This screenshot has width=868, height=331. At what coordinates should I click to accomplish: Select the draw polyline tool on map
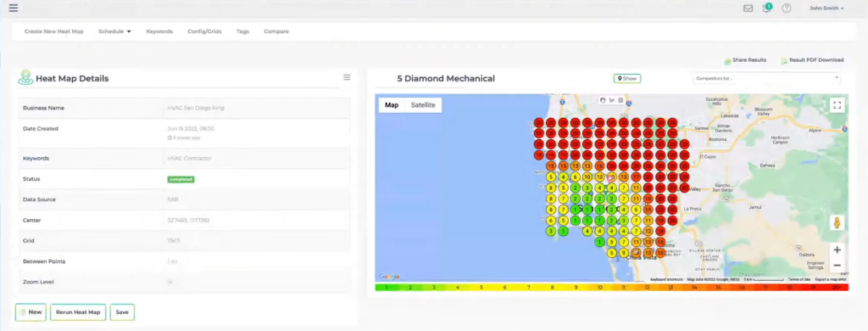coord(612,100)
